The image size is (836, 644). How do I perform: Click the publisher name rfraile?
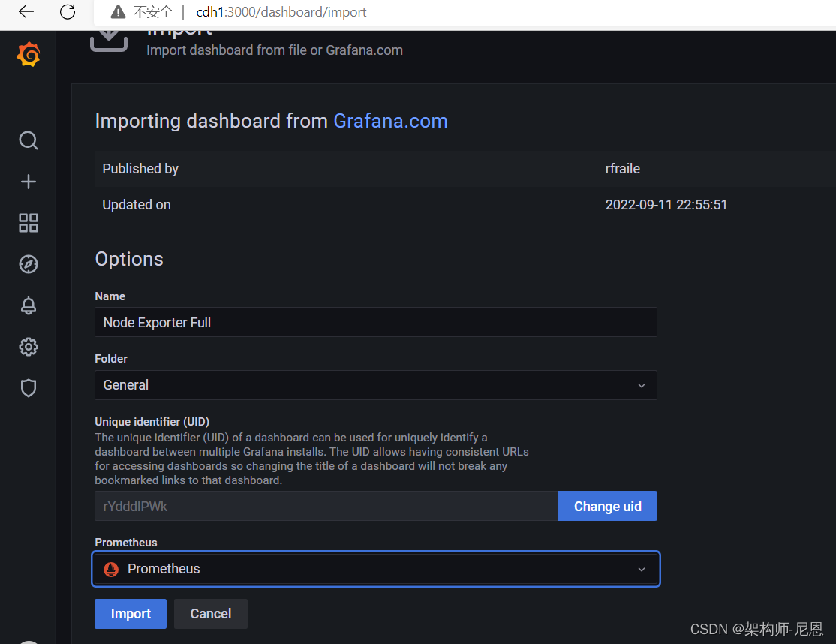[622, 168]
